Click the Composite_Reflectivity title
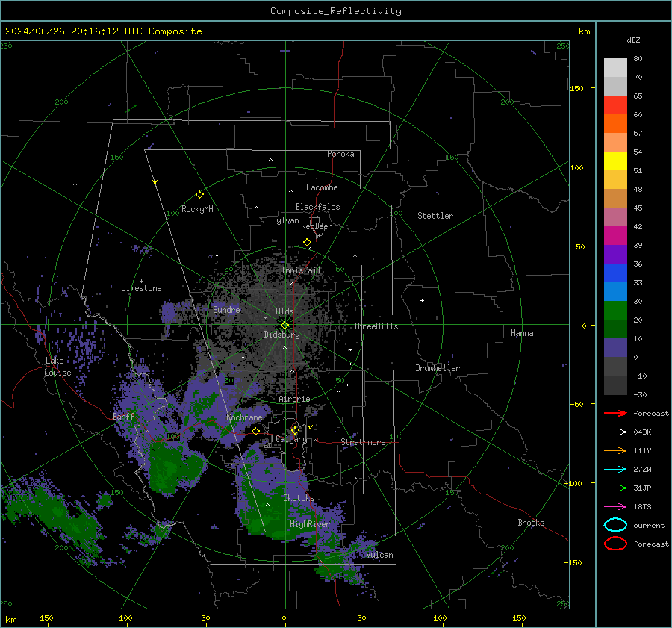 click(x=336, y=11)
